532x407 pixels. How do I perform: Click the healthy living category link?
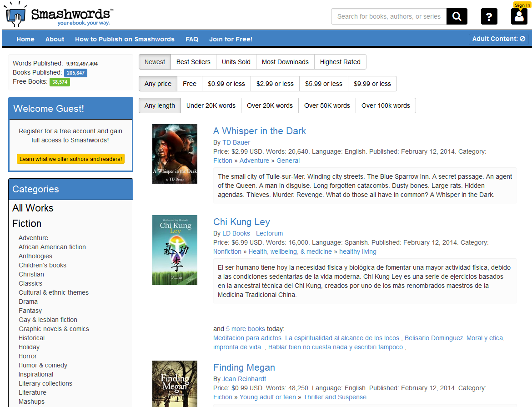point(357,251)
